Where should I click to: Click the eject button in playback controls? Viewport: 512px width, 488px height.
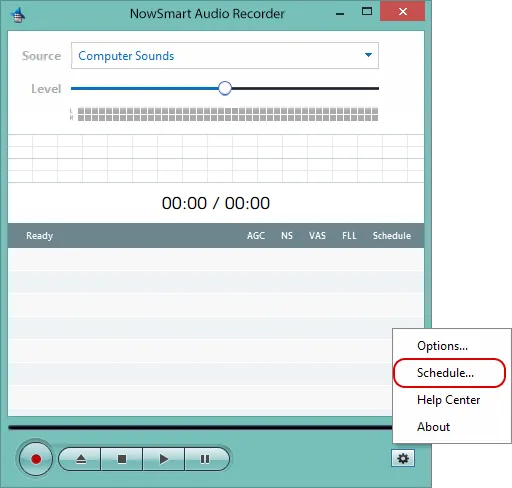(x=80, y=459)
